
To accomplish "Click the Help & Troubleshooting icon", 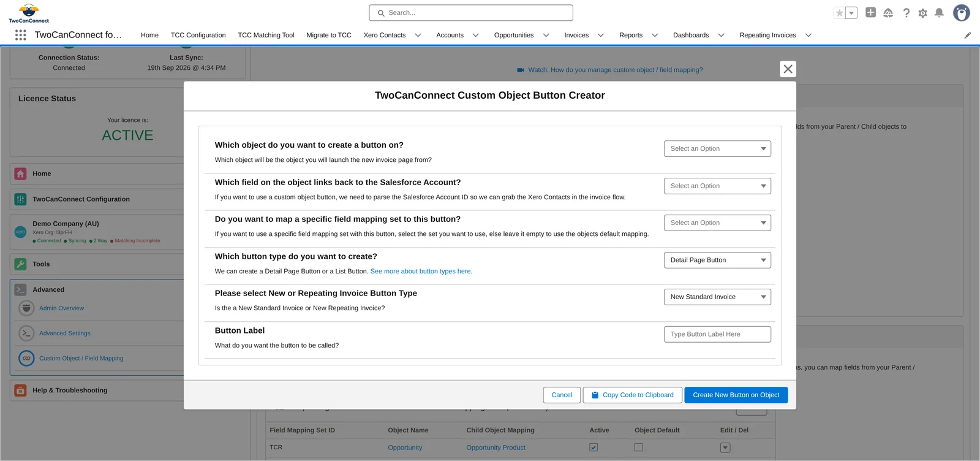I will coord(20,391).
